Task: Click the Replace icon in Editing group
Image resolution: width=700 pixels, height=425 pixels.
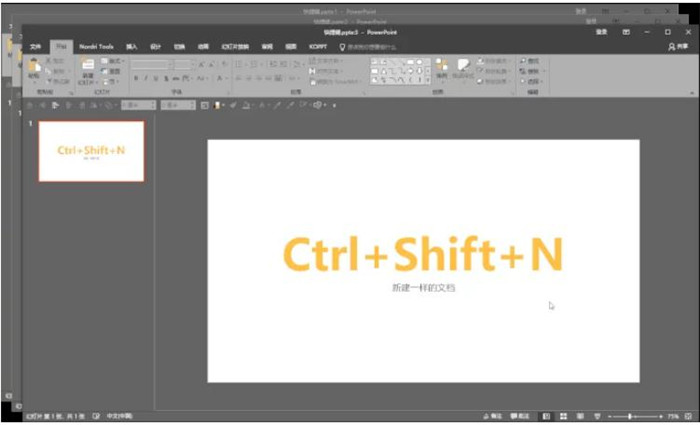Action: pos(523,71)
